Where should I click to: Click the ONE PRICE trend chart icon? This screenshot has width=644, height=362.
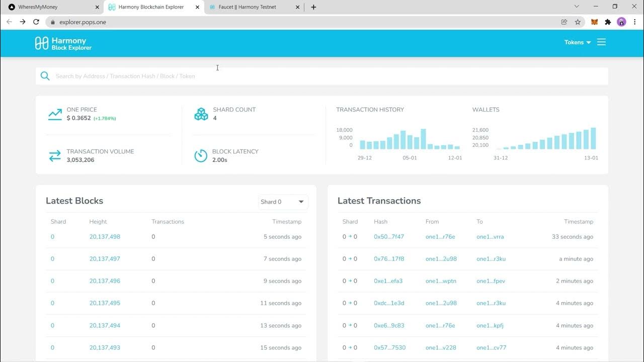pyautogui.click(x=55, y=114)
